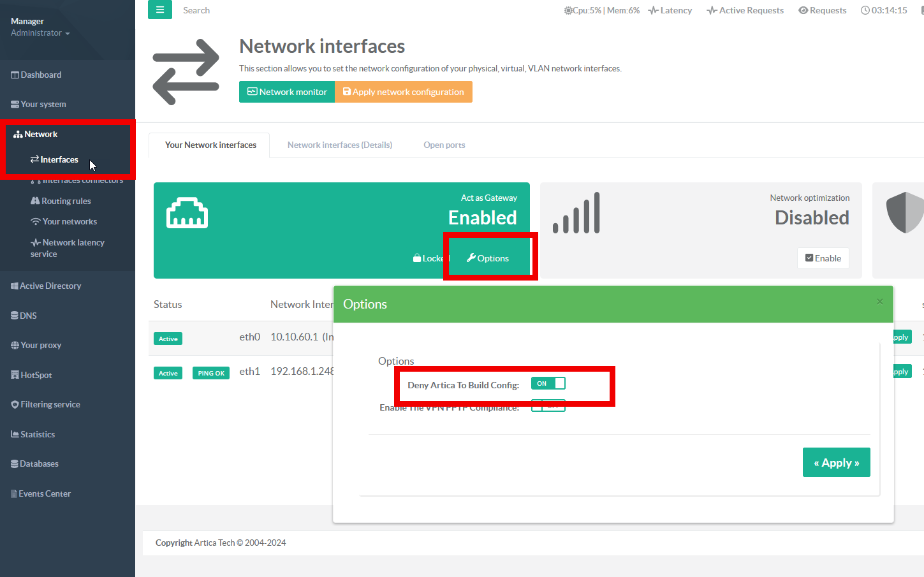
Task: Click the hamburger menu toggle icon
Action: 159,10
